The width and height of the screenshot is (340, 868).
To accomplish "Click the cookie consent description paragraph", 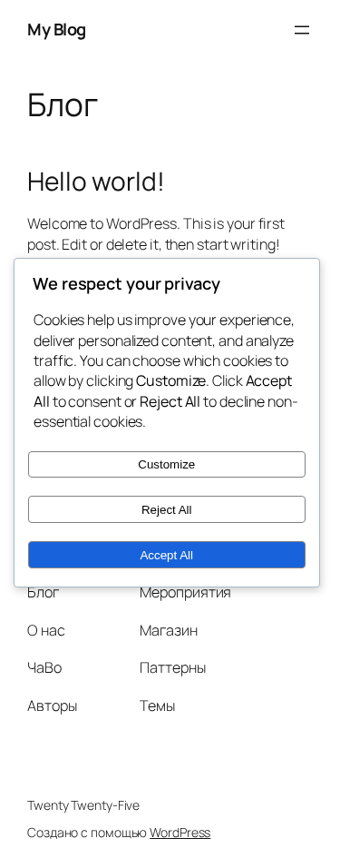I will (166, 370).
